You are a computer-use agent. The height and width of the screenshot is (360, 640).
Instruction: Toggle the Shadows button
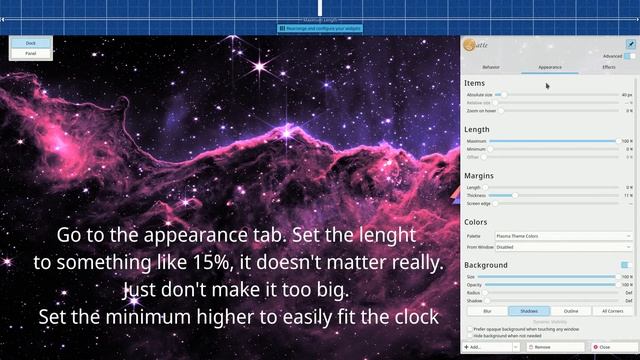point(529,311)
